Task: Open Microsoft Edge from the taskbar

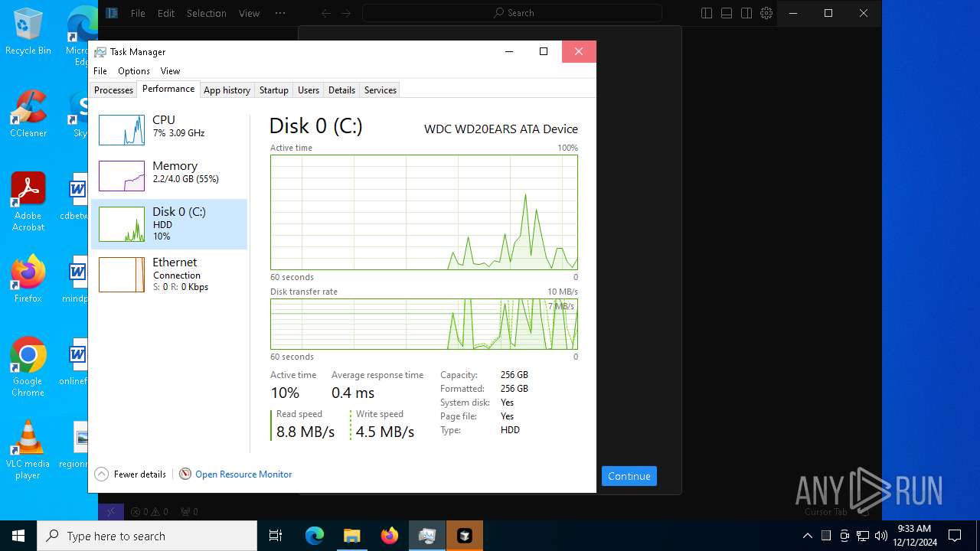Action: click(315, 536)
